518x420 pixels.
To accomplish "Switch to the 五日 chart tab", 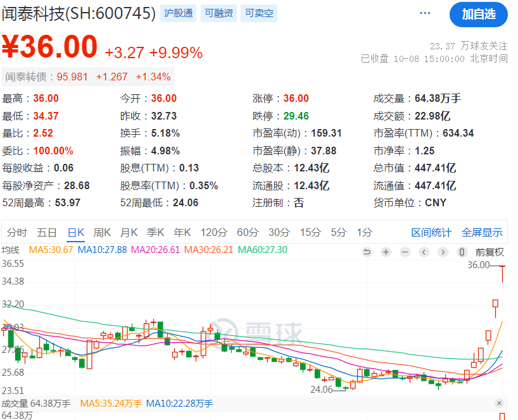I will click(x=47, y=233).
